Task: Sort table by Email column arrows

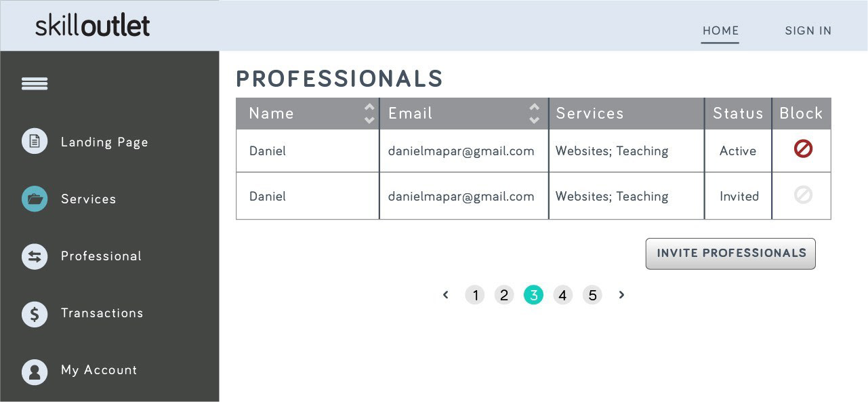Action: click(x=535, y=113)
